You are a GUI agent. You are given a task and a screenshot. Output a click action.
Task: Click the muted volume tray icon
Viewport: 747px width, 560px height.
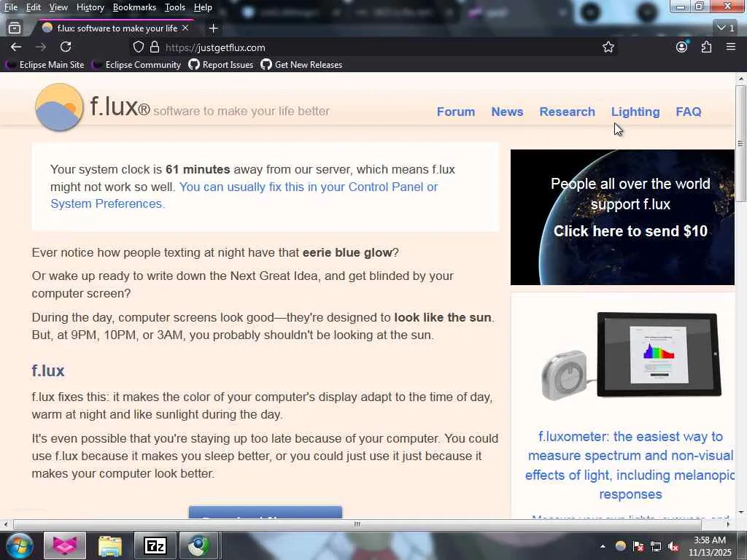[x=673, y=546]
